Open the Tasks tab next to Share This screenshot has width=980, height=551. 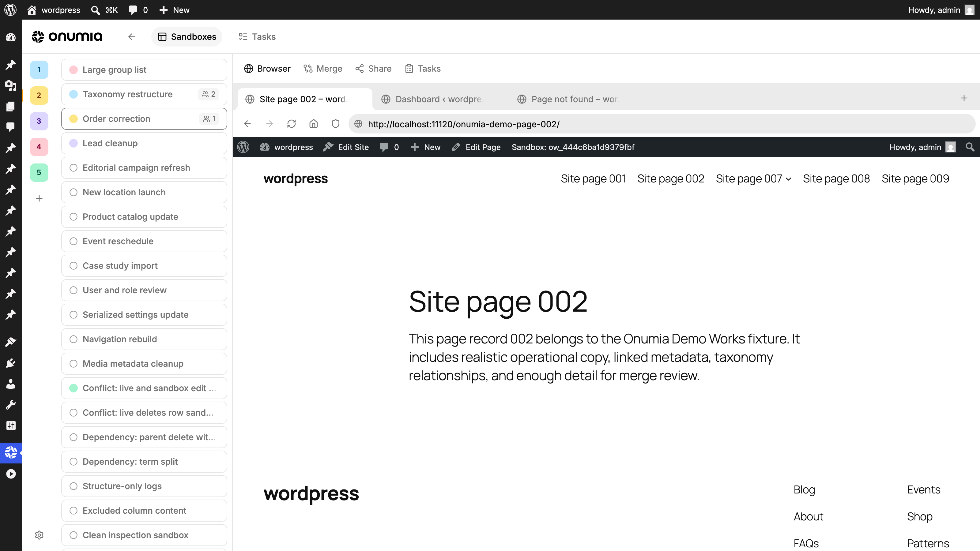(x=423, y=69)
